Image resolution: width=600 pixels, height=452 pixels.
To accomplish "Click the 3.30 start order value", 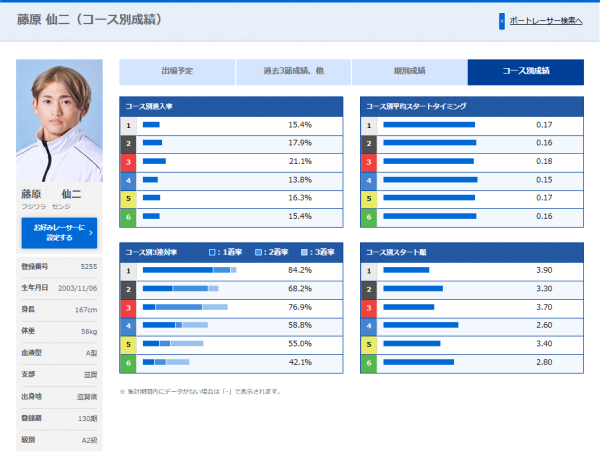I will [x=544, y=289].
